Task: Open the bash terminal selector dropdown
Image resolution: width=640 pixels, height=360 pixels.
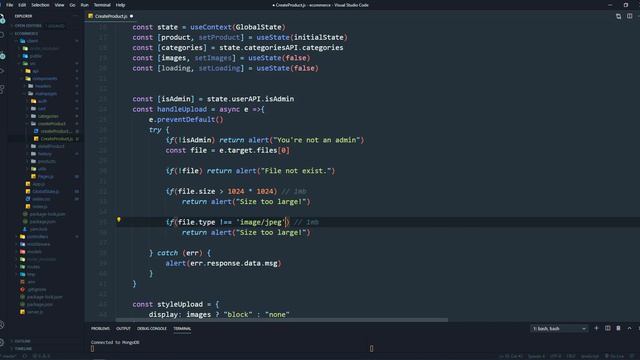Action: pos(559,329)
